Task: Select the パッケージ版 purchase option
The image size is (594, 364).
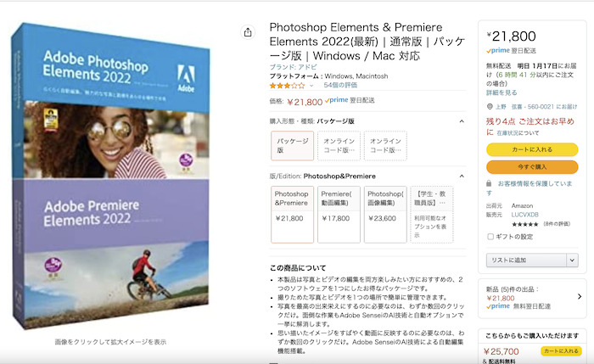Action: tap(292, 146)
